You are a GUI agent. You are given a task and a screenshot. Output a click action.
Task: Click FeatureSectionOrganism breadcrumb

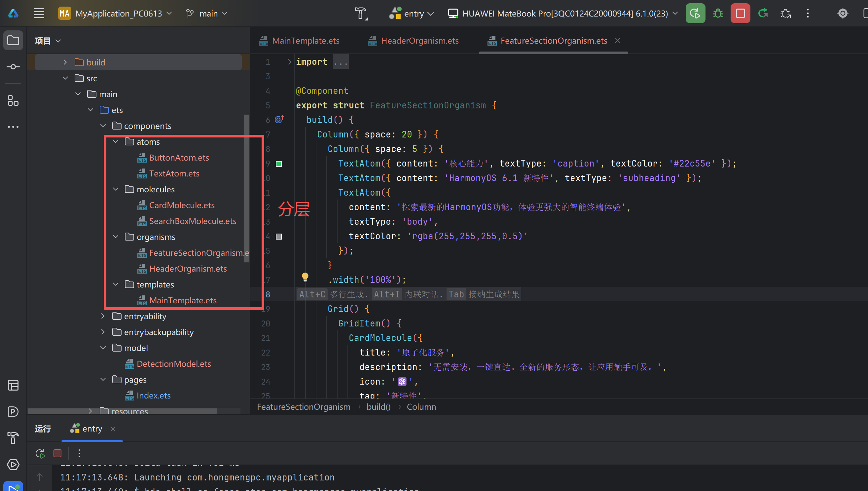[x=304, y=406]
